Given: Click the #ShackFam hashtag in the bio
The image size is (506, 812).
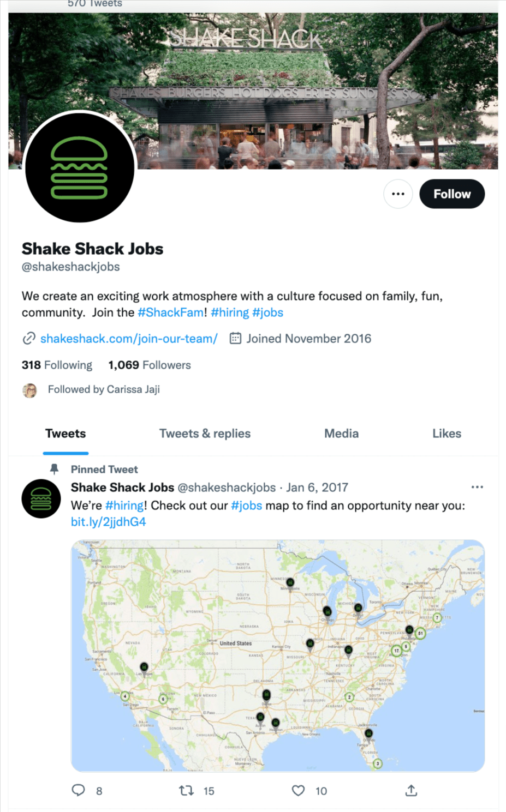Looking at the screenshot, I should coord(170,312).
